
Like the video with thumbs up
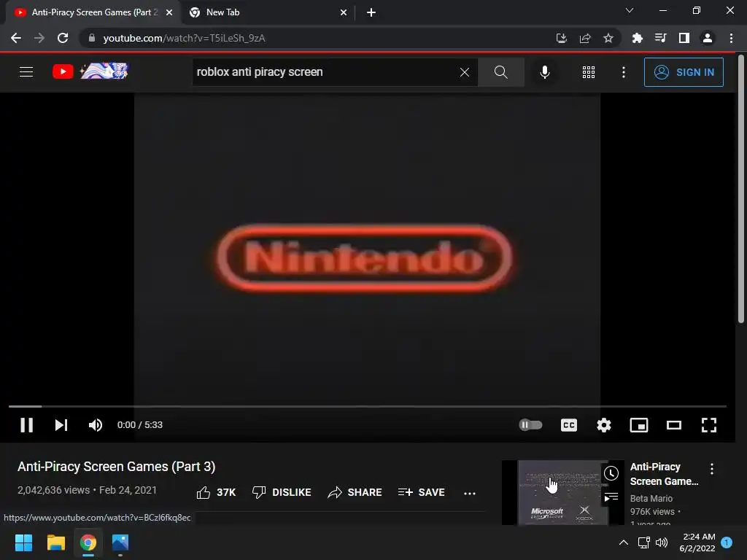click(x=216, y=492)
